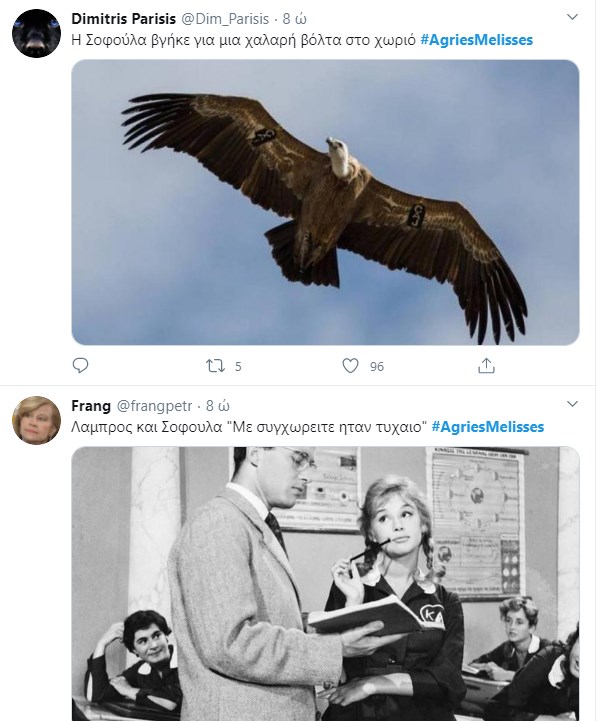Open Frang profile avatar
Screen dimensions: 597x721
[x=36, y=420]
